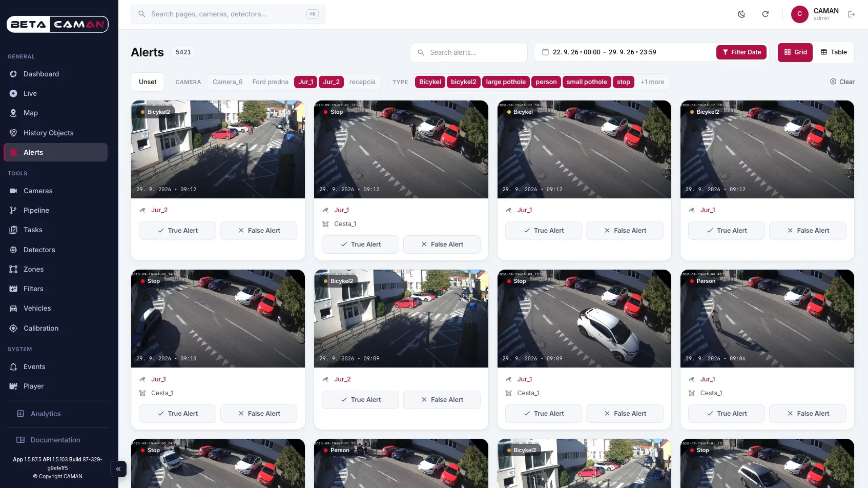Toggle dark mode moon icon
This screenshot has height=488, width=868.
(x=741, y=14)
